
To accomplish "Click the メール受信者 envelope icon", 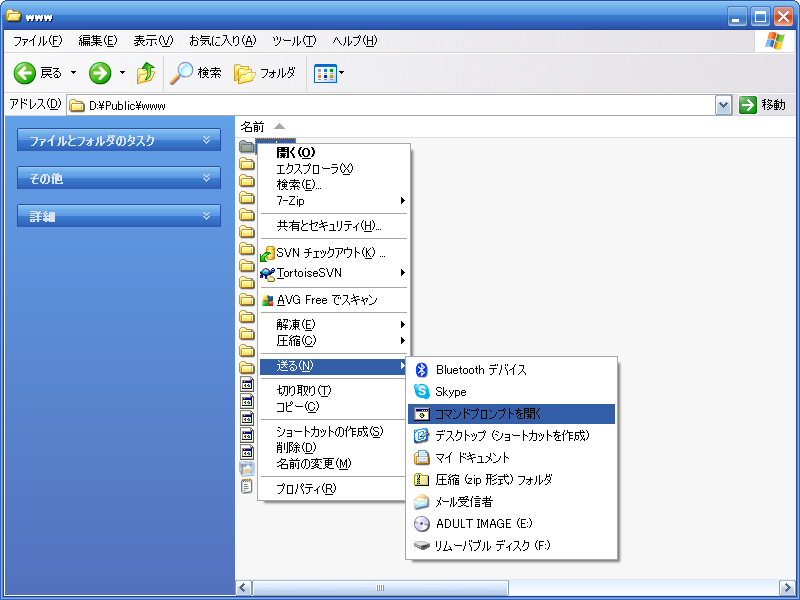I will click(421, 502).
